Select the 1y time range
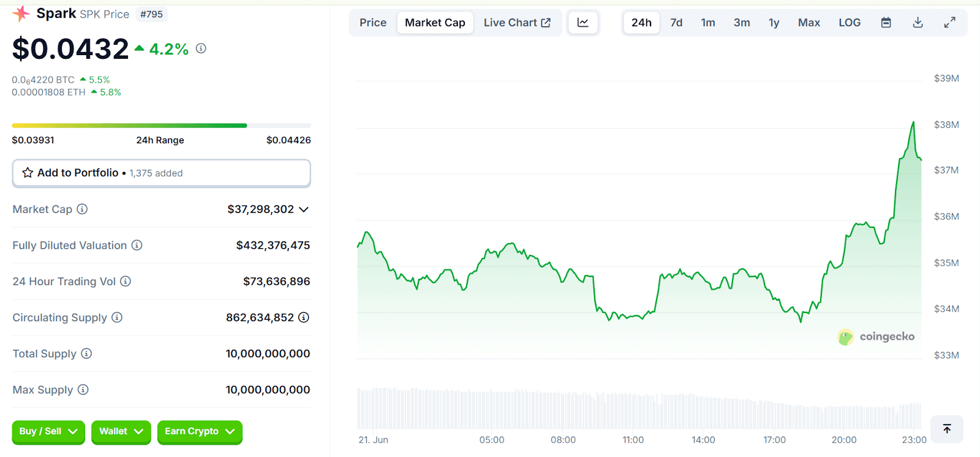This screenshot has height=457, width=980. point(774,23)
